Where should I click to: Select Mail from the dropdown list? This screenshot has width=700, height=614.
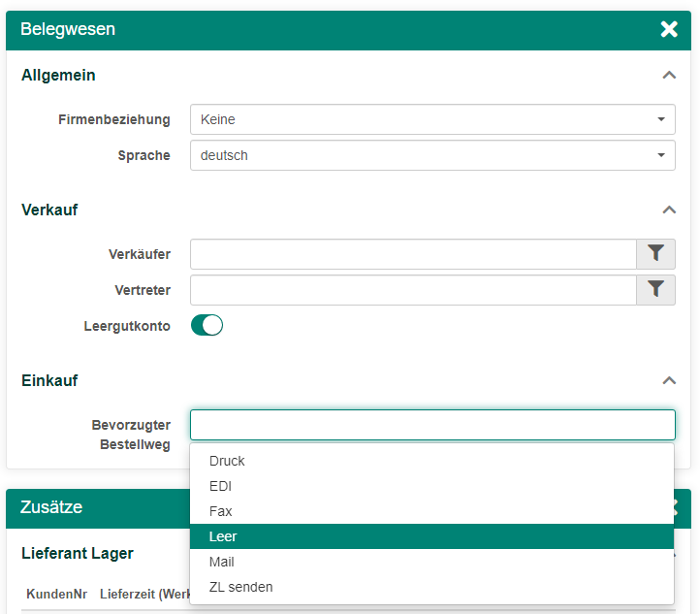pyautogui.click(x=222, y=562)
